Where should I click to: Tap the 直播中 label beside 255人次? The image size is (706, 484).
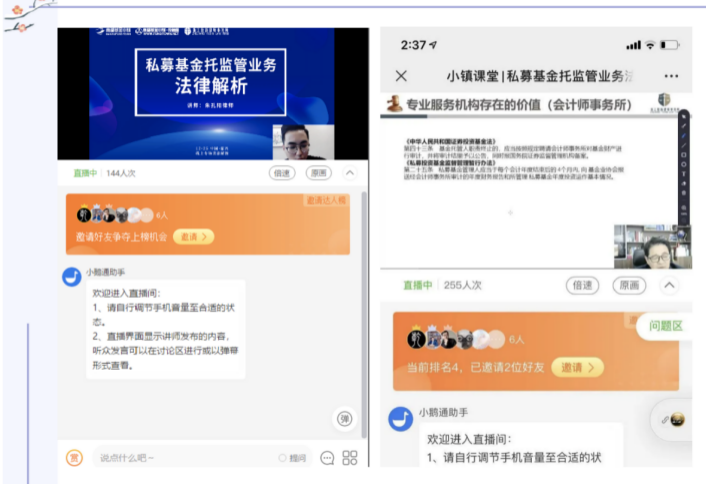[x=417, y=285]
